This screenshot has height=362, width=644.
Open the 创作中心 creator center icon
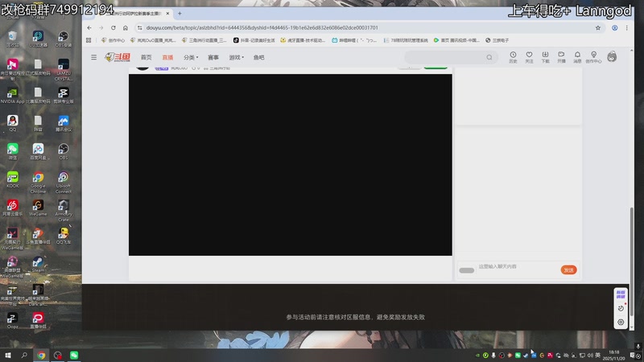tap(593, 57)
